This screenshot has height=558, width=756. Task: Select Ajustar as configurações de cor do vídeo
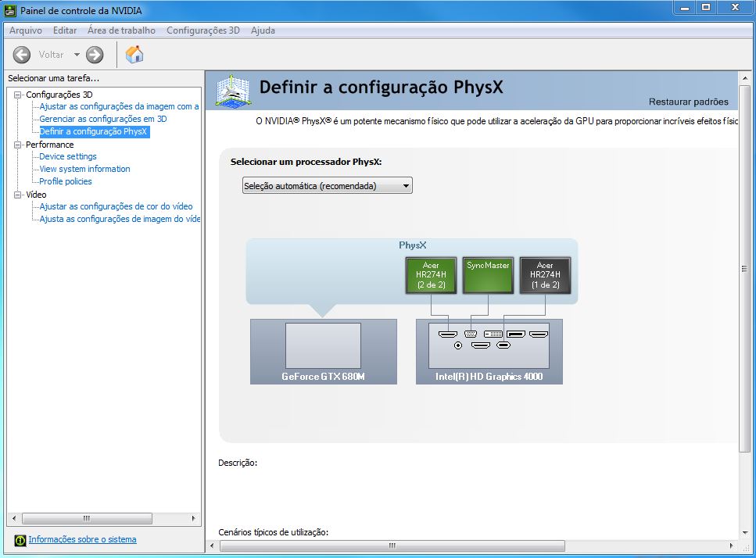pyautogui.click(x=116, y=207)
